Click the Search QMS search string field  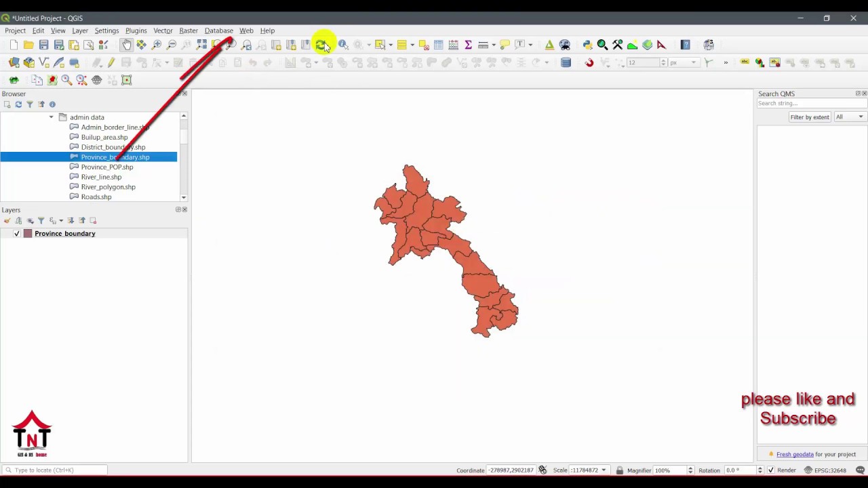coord(811,104)
